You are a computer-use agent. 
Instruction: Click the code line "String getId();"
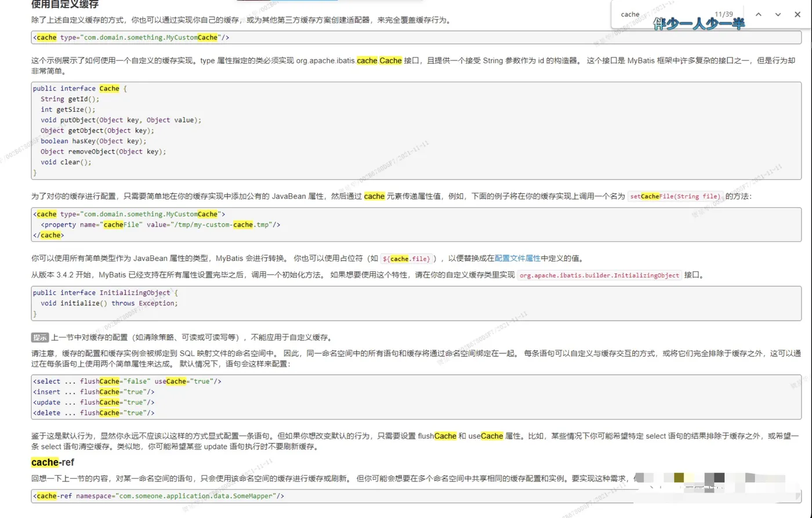click(x=70, y=99)
